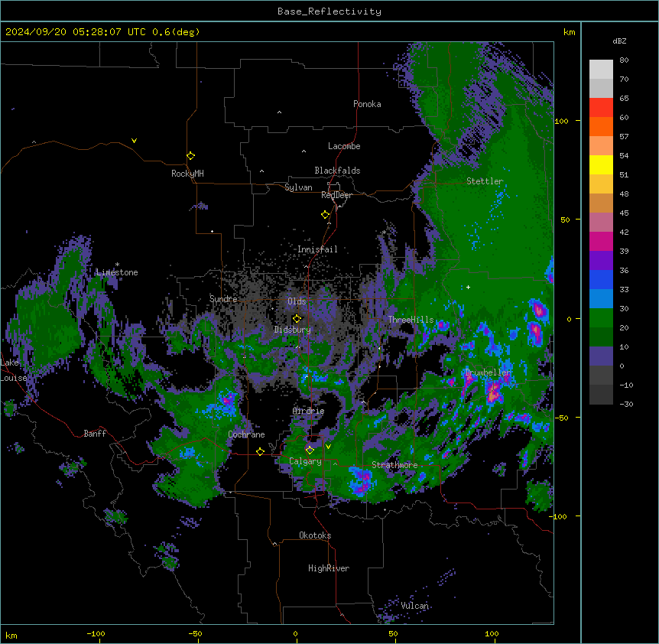Click the yellow diamond marker above RockyMH
The width and height of the screenshot is (659, 644).
191,156
